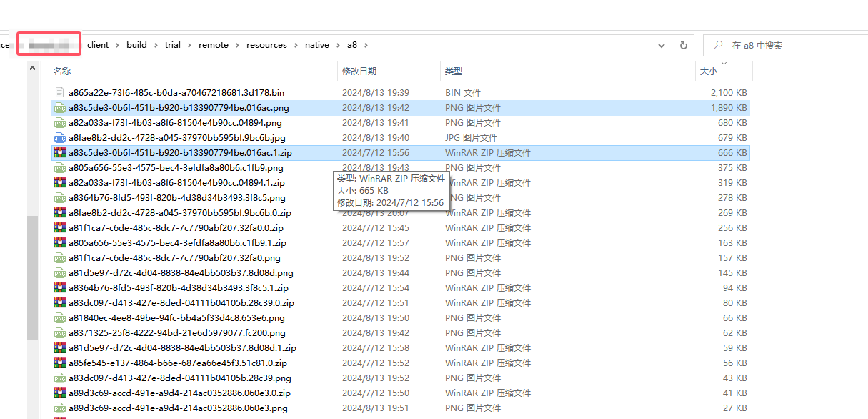868x419 pixels.
Task: Click the WinRAR icon of a8fae8b2 .9bc6b.0.zip
Action: click(60, 212)
